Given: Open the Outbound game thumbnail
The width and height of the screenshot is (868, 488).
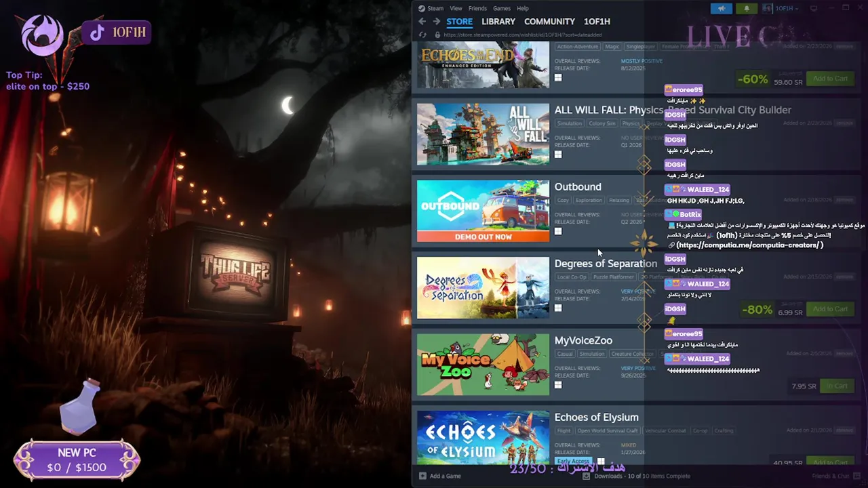Looking at the screenshot, I should (483, 211).
